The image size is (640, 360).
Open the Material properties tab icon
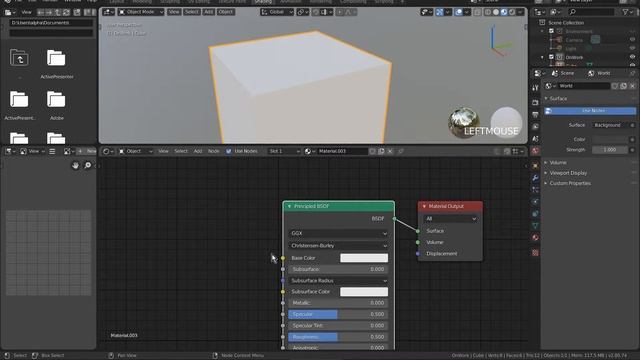[x=535, y=238]
